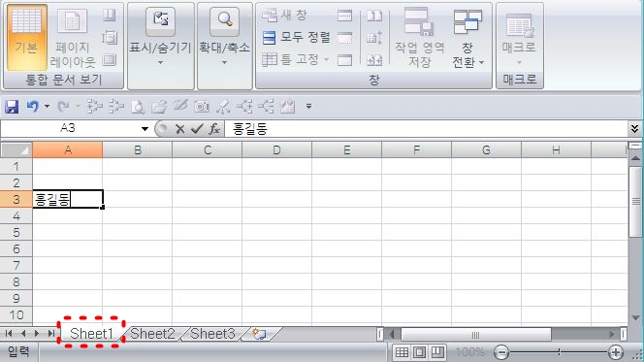
Task: Toggle the Synchronous Scrolling icon
Action: click(x=374, y=38)
